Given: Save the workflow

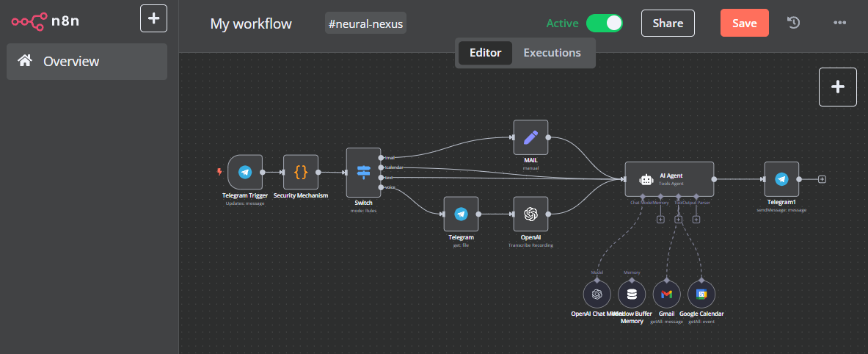Looking at the screenshot, I should [x=745, y=24].
